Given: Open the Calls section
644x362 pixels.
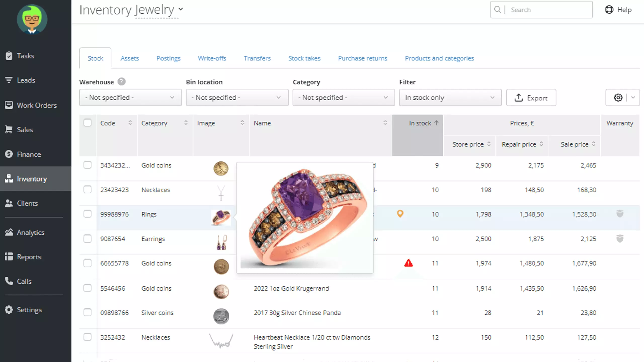Looking at the screenshot, I should pyautogui.click(x=24, y=281).
